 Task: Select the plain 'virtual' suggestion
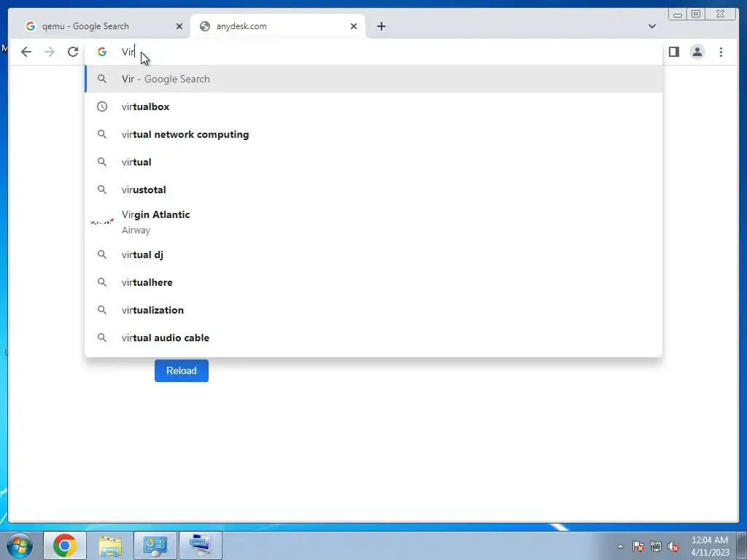(374, 162)
